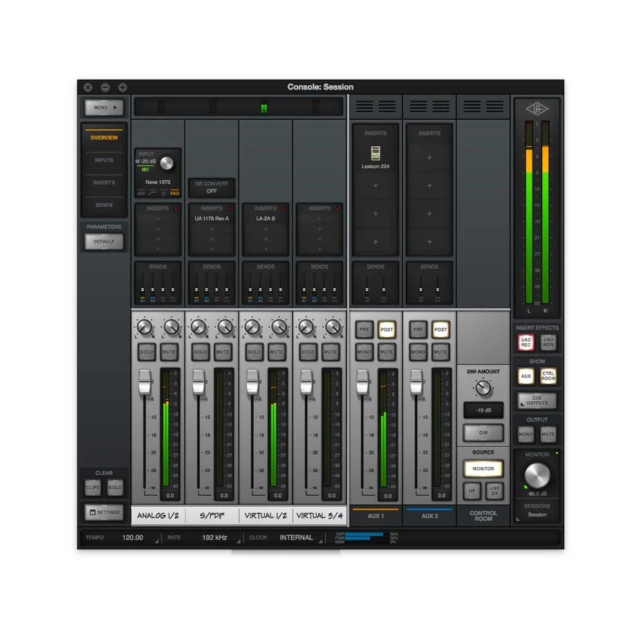The height and width of the screenshot is (644, 644).
Task: Click the input gain knob for Neve 1073
Action: click(x=167, y=162)
